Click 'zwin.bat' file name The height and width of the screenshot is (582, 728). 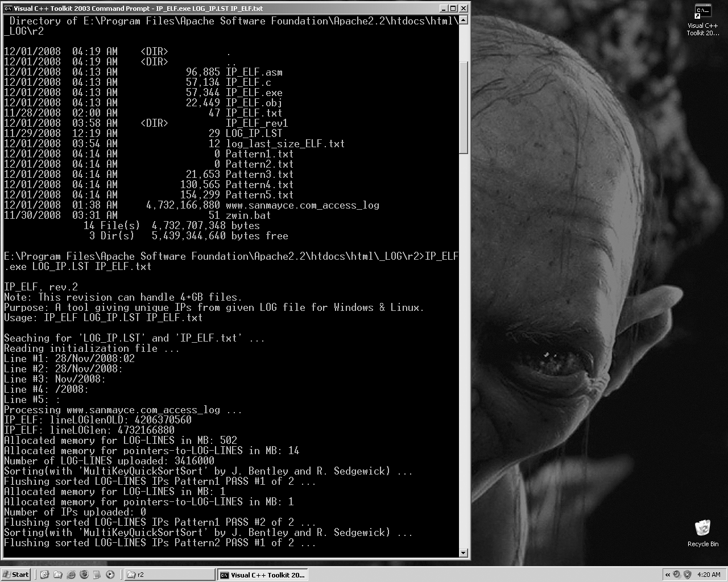(249, 215)
